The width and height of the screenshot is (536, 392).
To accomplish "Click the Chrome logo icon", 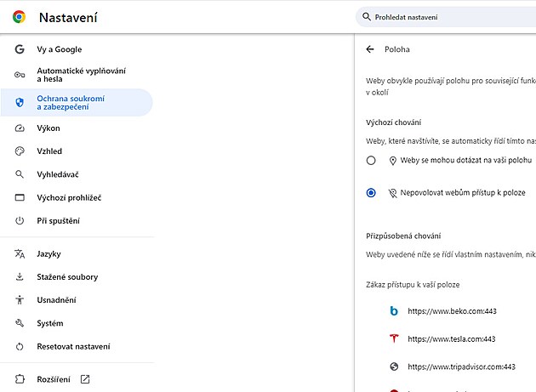I will pos(19,16).
